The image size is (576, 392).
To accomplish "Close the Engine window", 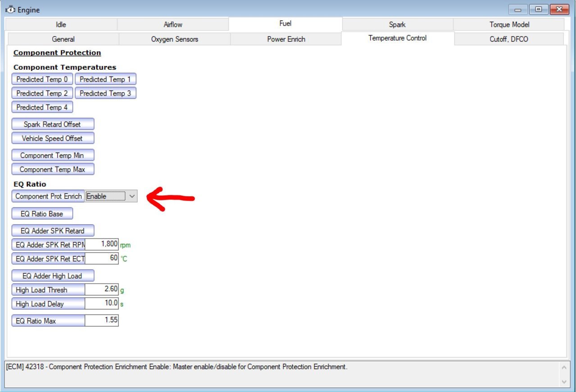I will (x=559, y=9).
